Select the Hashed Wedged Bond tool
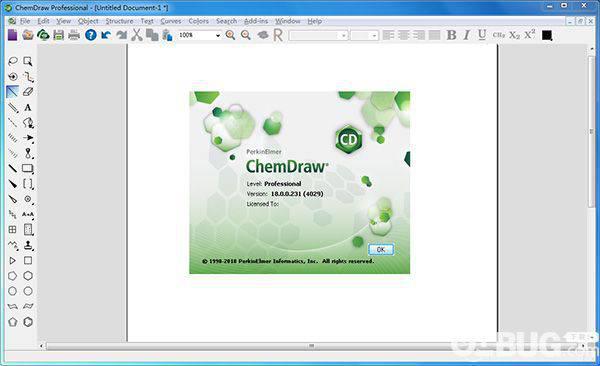The image size is (600, 366). [x=13, y=153]
